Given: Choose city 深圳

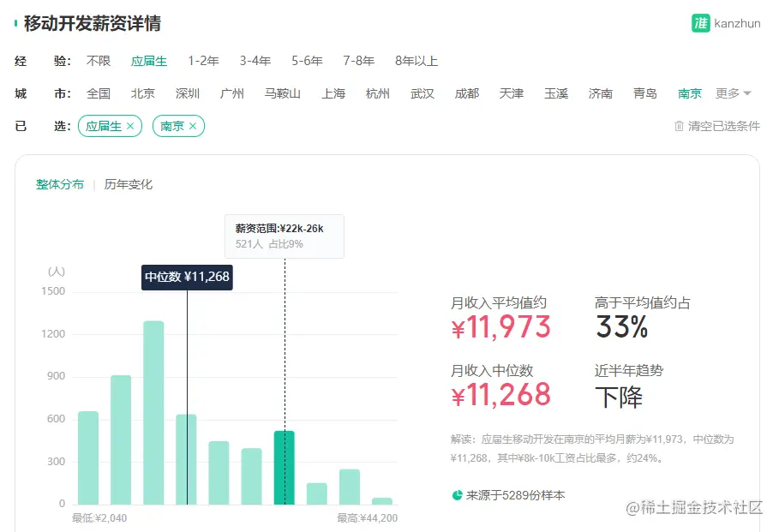Looking at the screenshot, I should coord(188,93).
